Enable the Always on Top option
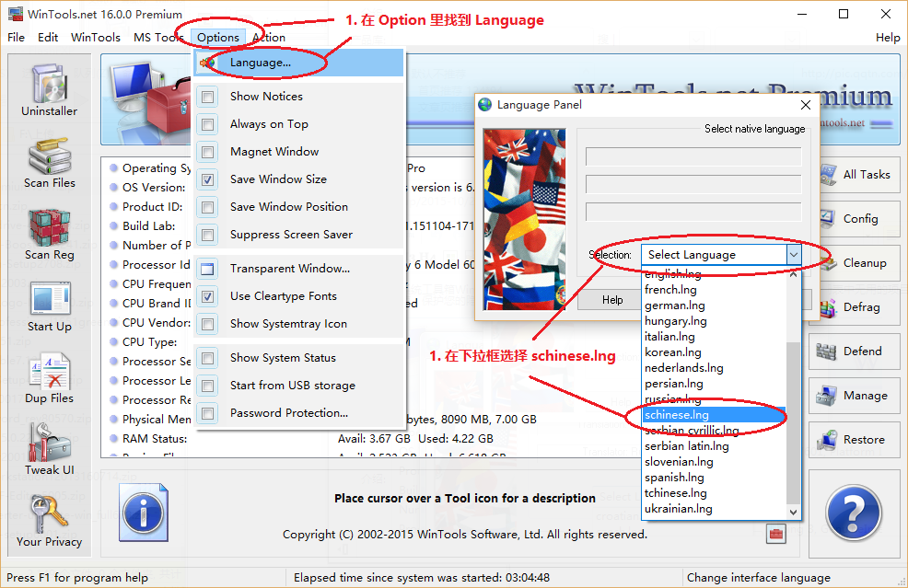Viewport: 908px width, 588px height. coord(208,124)
